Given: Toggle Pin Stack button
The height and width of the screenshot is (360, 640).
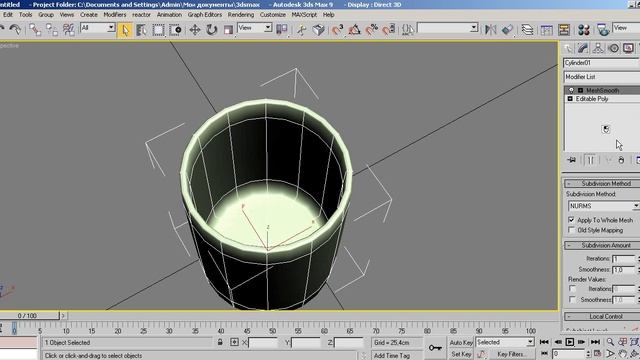Looking at the screenshot, I should (571, 160).
